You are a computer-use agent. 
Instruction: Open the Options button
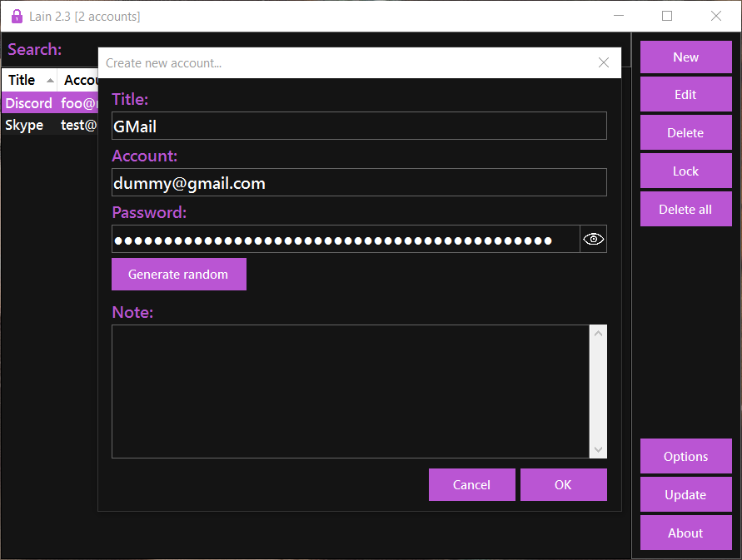(x=685, y=457)
